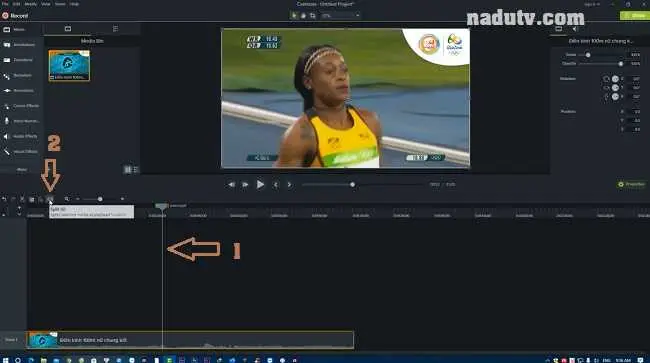The height and width of the screenshot is (363, 650).
Task: Switch Media Bin to list view
Action: click(x=135, y=169)
